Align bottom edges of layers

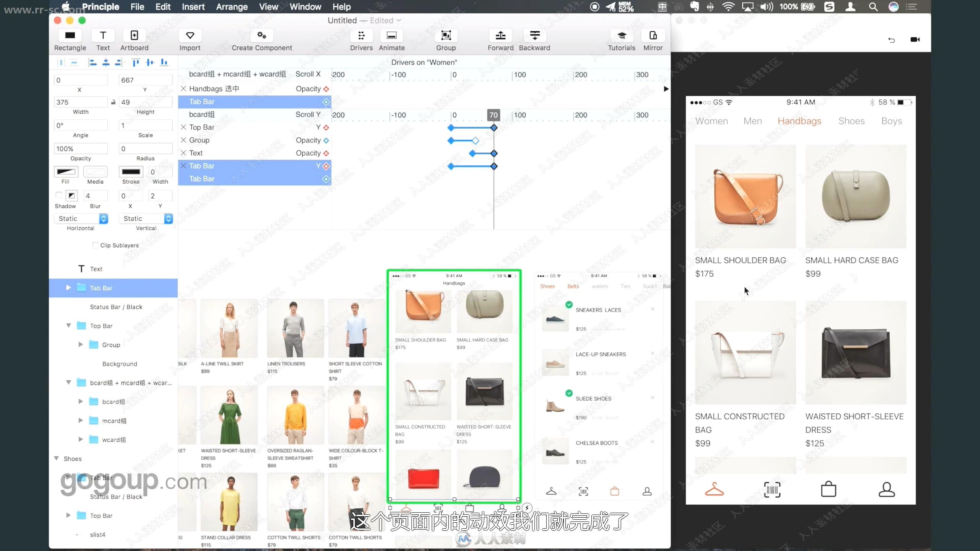click(164, 62)
